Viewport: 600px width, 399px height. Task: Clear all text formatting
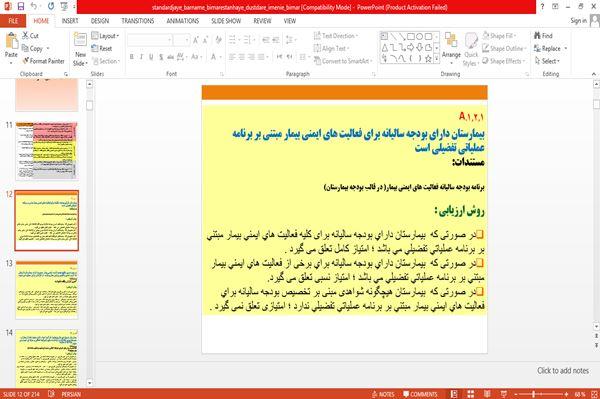click(218, 40)
